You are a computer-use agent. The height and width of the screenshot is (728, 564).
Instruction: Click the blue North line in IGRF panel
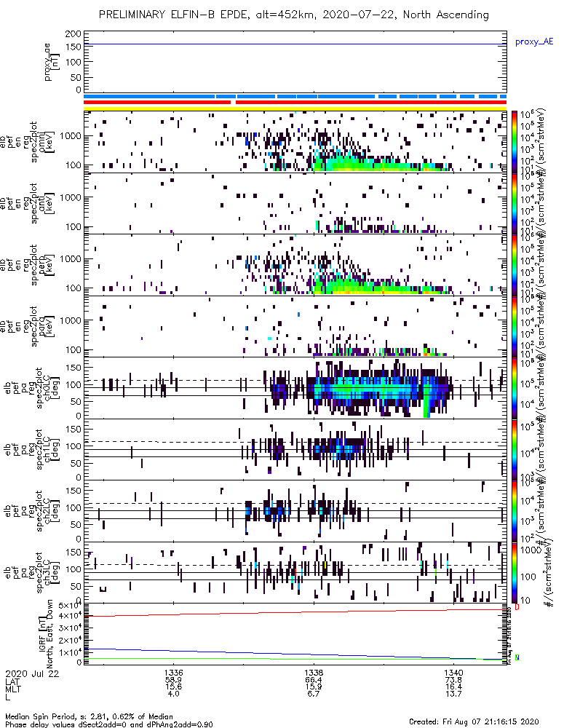295,654
